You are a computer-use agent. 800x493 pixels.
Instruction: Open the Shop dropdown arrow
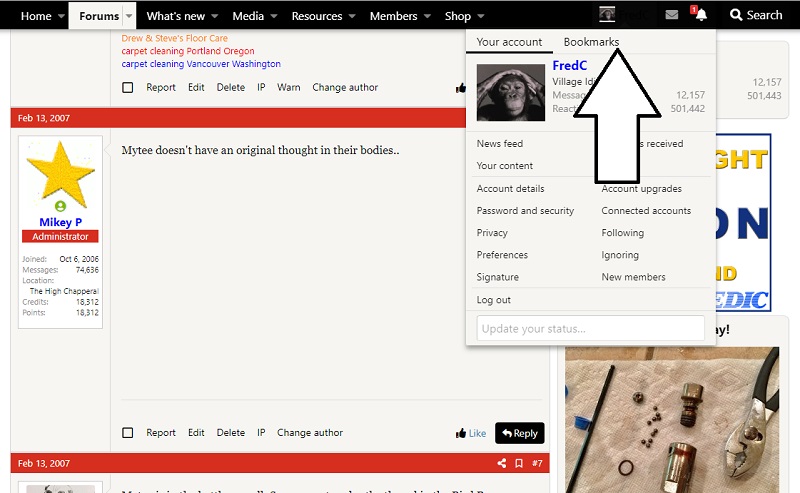click(481, 16)
